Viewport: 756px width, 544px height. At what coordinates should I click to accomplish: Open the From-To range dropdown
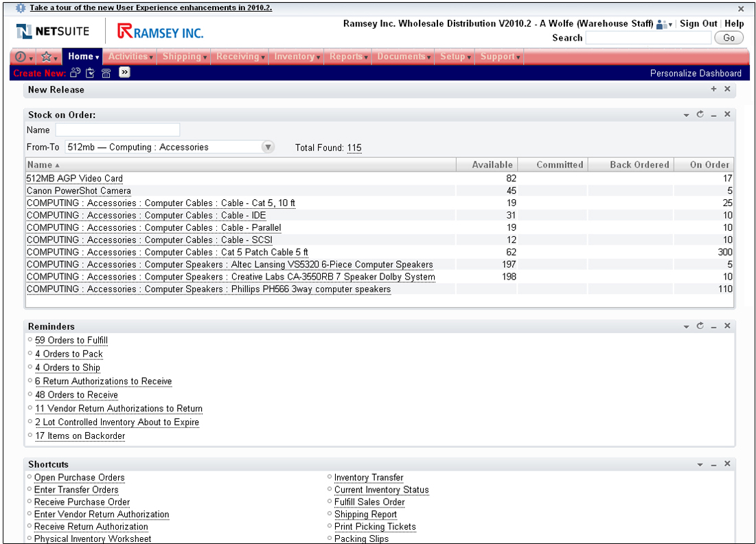coord(268,147)
